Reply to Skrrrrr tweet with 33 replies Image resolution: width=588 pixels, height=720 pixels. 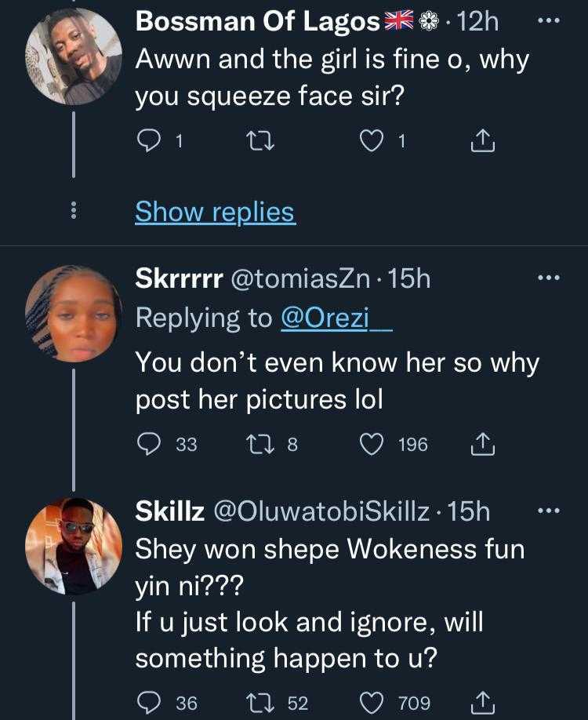coord(149,445)
